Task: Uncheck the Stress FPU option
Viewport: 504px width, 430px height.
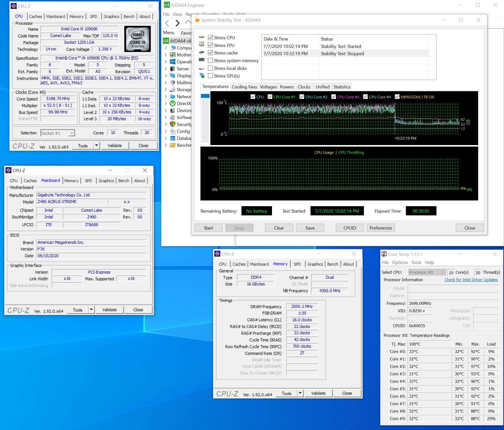Action: coord(210,45)
